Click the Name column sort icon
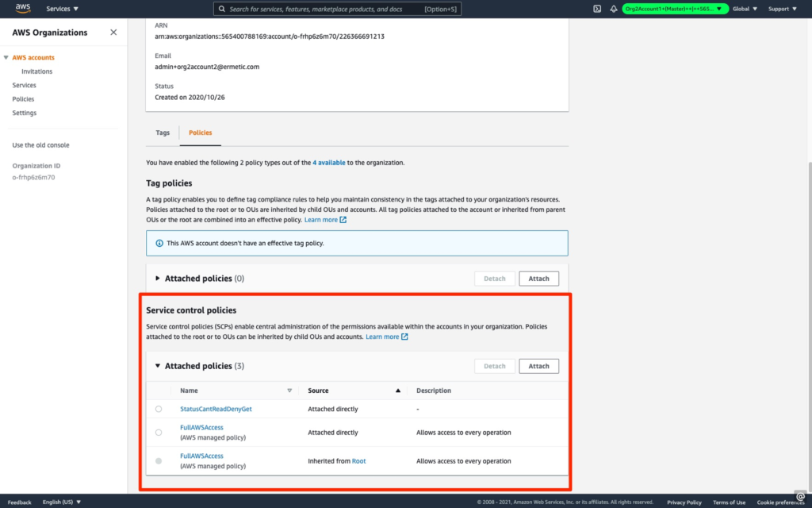Viewport: 812px width, 508px height. 289,391
